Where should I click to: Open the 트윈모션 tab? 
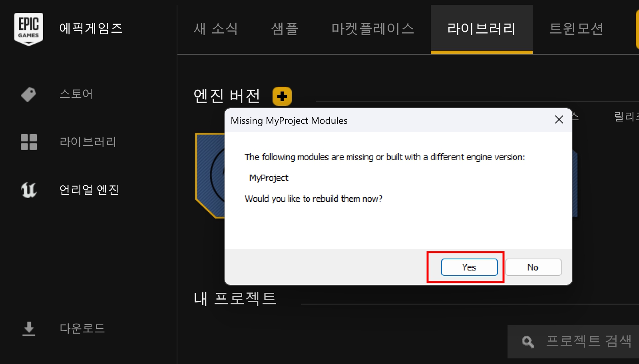click(x=576, y=29)
